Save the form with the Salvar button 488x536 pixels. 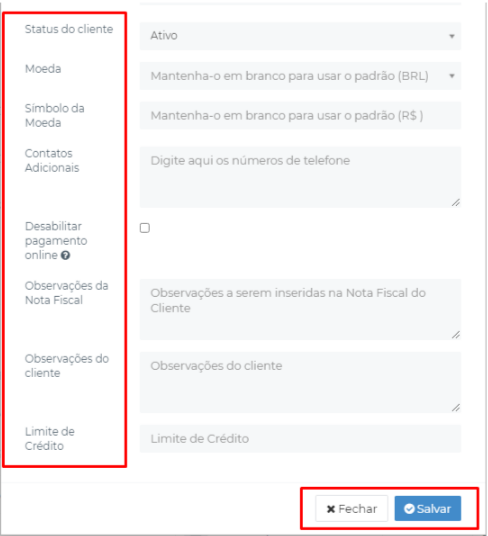click(x=428, y=509)
